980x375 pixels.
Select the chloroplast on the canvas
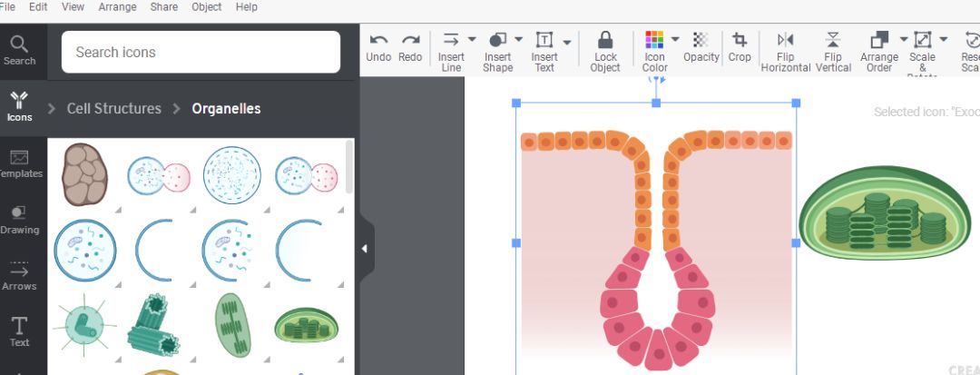(885, 212)
